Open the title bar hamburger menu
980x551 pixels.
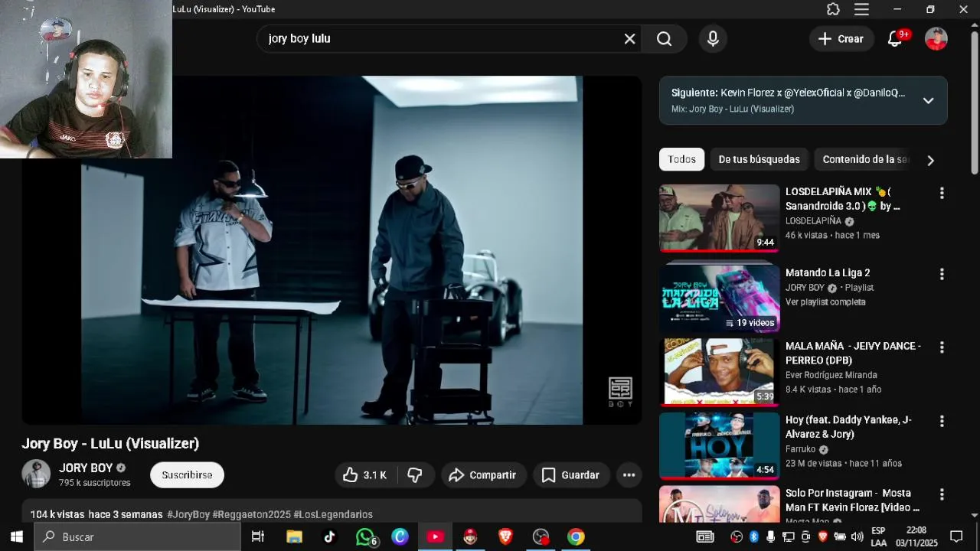(x=861, y=9)
